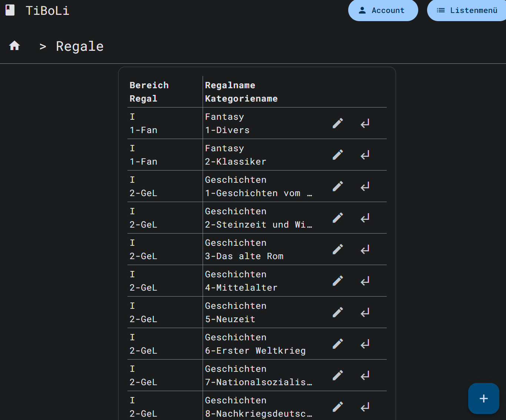The width and height of the screenshot is (506, 420).
Task: Click the TiBoLi book logo icon
Action: pyautogui.click(x=10, y=10)
